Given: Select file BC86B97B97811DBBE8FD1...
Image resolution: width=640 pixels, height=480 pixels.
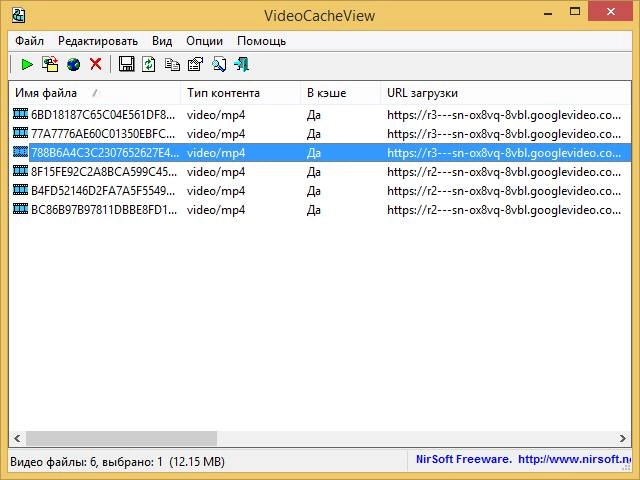Looking at the screenshot, I should click(104, 210).
